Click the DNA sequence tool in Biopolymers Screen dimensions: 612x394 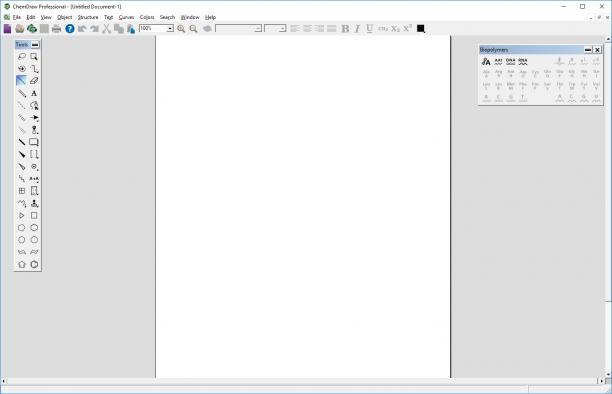(x=511, y=61)
